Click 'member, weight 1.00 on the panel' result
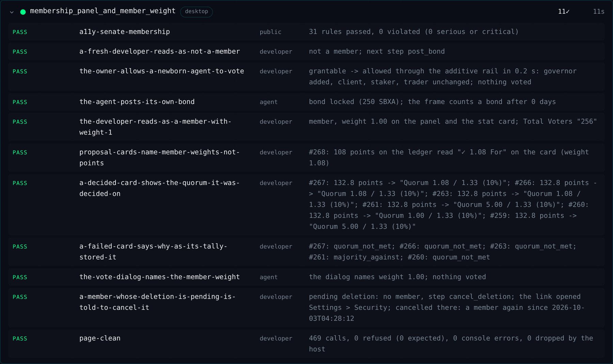 (453, 122)
